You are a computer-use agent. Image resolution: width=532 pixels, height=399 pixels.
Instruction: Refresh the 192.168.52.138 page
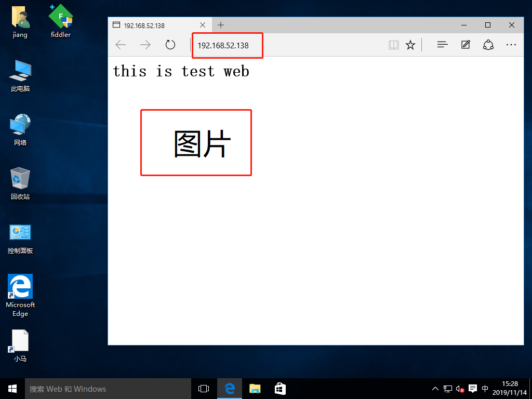pyautogui.click(x=170, y=45)
